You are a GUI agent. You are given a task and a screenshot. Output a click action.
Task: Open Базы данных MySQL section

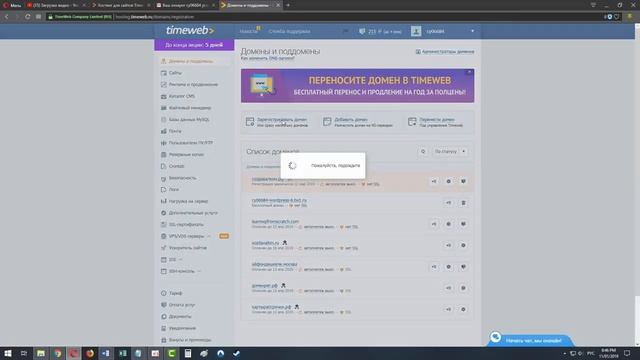(189, 120)
